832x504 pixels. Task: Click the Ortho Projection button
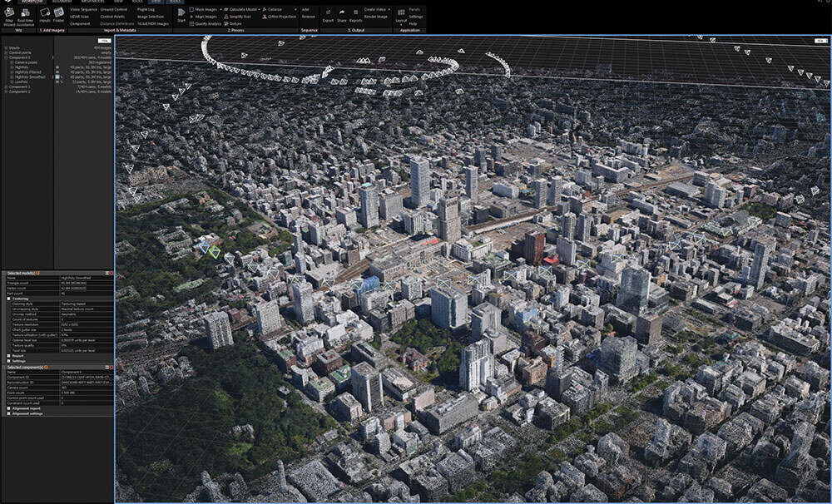tap(280, 17)
